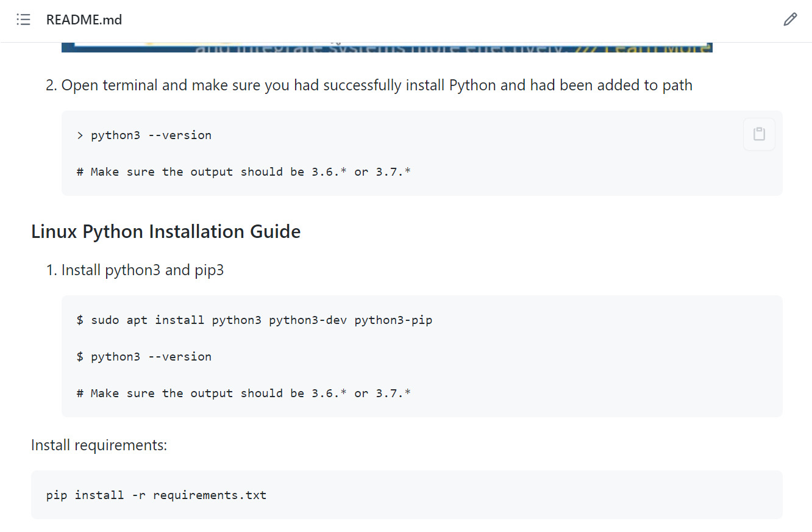Click the README.md file name
The height and width of the screenshot is (532, 812).
tap(84, 20)
